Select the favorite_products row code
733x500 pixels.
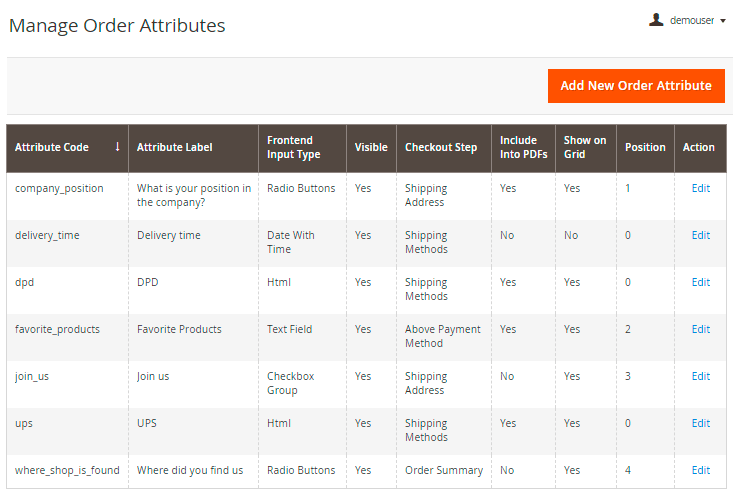click(57, 329)
